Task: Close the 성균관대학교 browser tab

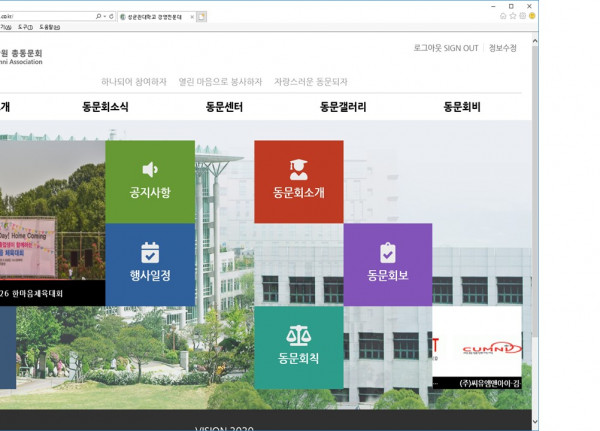Action: tap(192, 17)
